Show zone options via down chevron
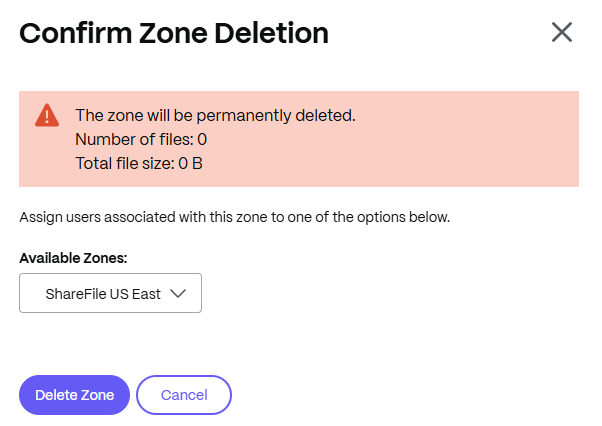The width and height of the screenshot is (602, 426). [x=178, y=294]
